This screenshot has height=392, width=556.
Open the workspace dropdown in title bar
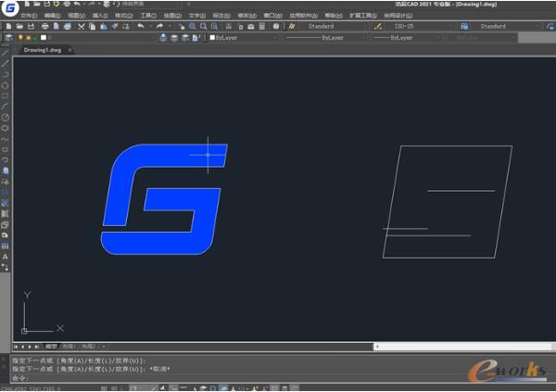pos(154,5)
